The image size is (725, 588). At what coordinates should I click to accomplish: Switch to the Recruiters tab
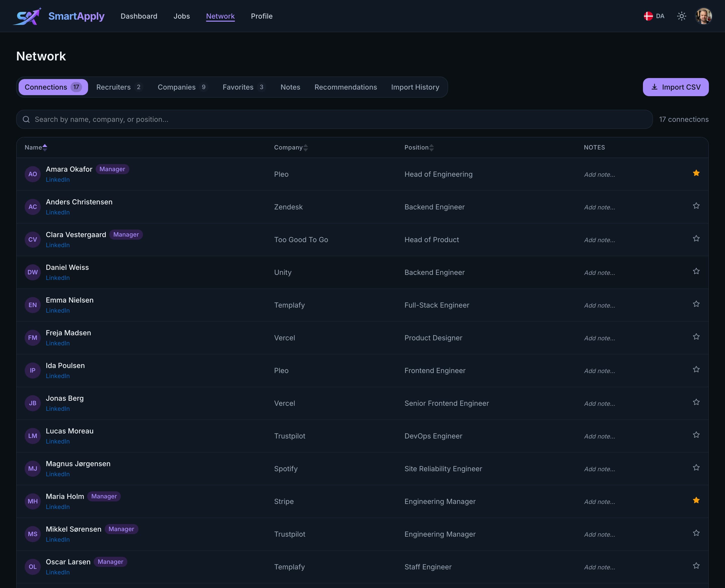pos(119,87)
